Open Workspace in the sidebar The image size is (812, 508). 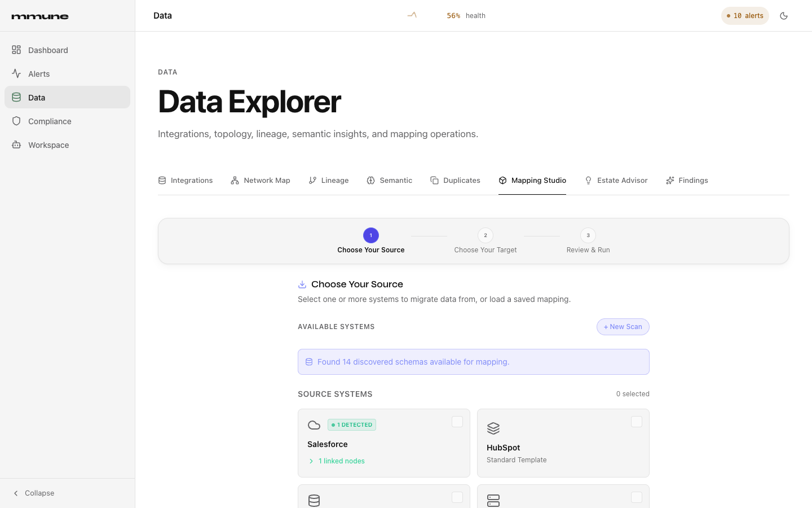[x=67, y=145]
